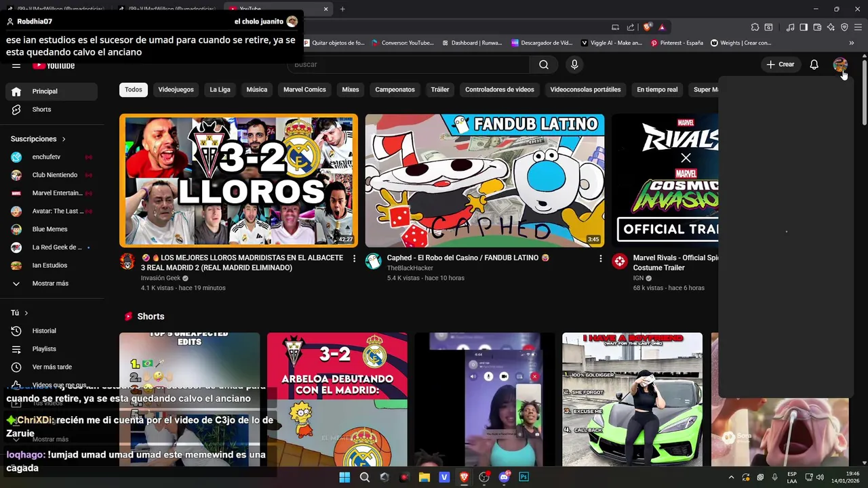Open Viggle AI bookmark

pos(611,43)
